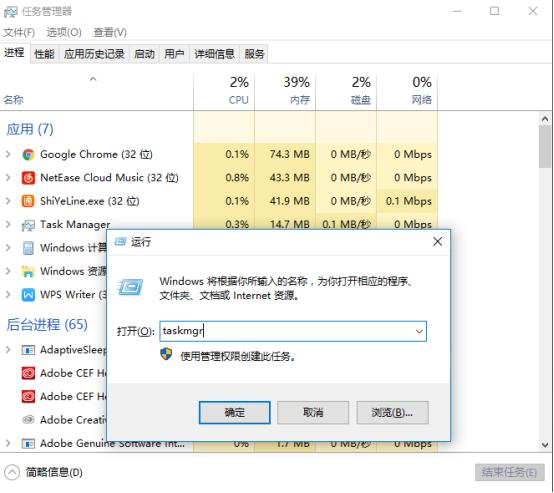Click the scrollbar down arrow
Image resolution: width=554 pixels, height=493 pixels.
pos(545,445)
